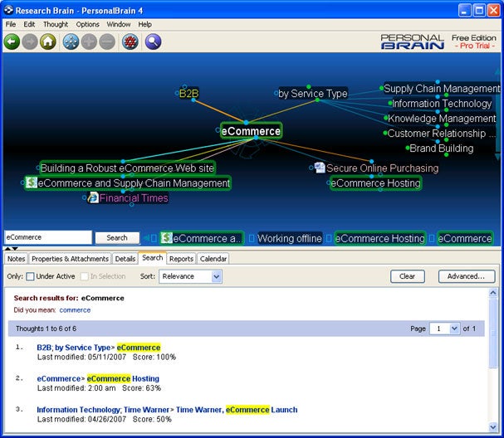This screenshot has width=504, height=438.
Task: Select the by Service Type thought
Action: [313, 94]
